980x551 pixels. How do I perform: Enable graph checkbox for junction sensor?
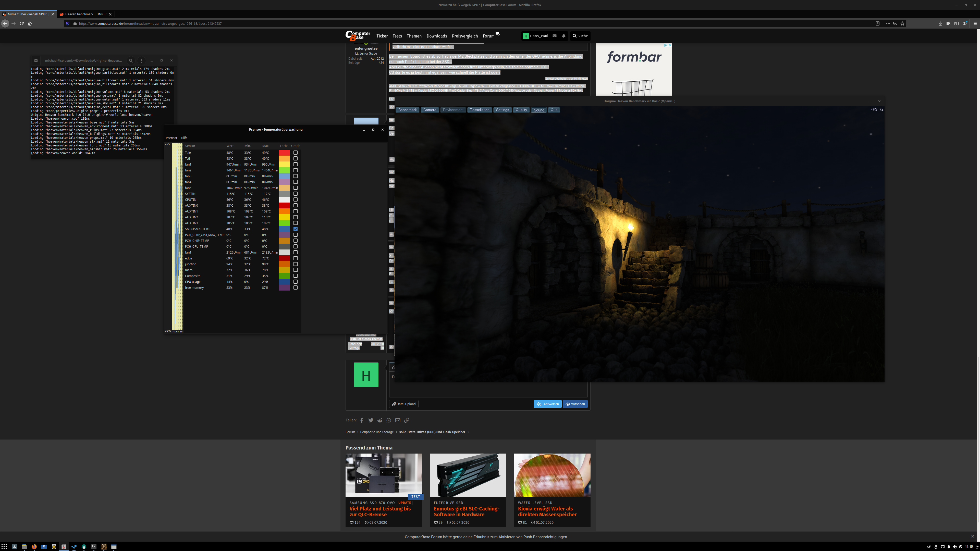(295, 264)
